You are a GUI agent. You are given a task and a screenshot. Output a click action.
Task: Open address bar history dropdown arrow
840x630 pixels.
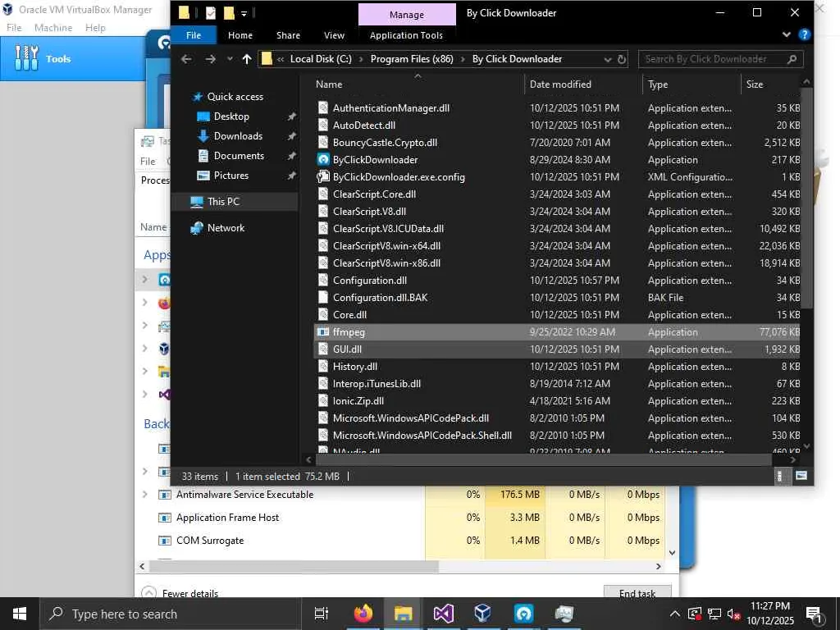[x=608, y=59]
